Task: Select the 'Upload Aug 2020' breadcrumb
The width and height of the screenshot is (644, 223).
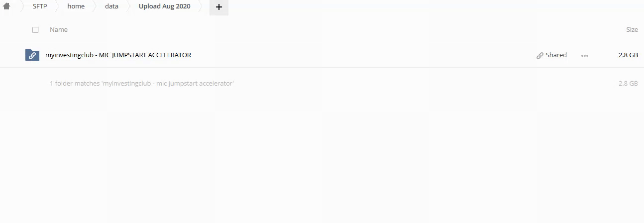Action: point(165,6)
